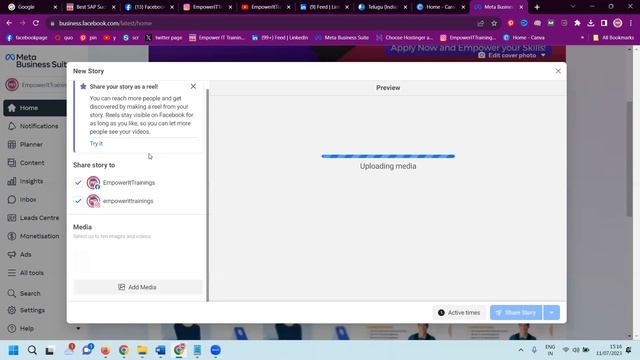Uncheck empowerittrainings Instagram account
640x360 pixels.
(x=78, y=201)
